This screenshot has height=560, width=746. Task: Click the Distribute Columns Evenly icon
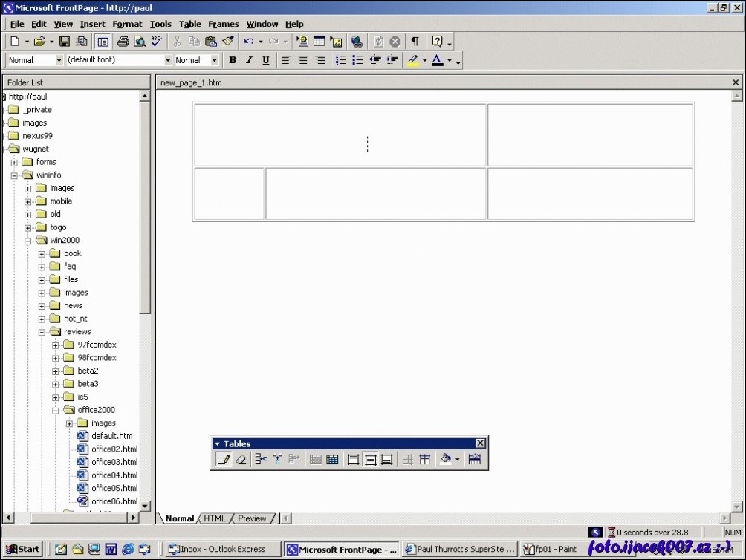point(424,460)
